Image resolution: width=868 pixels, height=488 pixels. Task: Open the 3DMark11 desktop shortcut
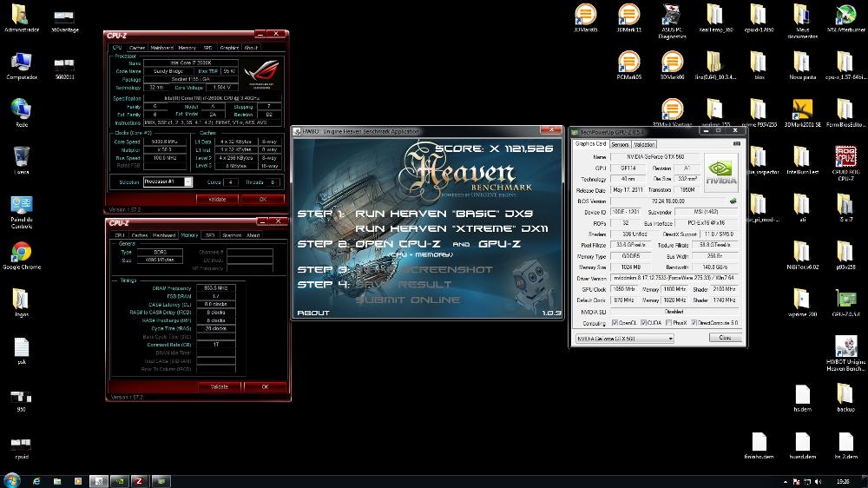coord(628,18)
